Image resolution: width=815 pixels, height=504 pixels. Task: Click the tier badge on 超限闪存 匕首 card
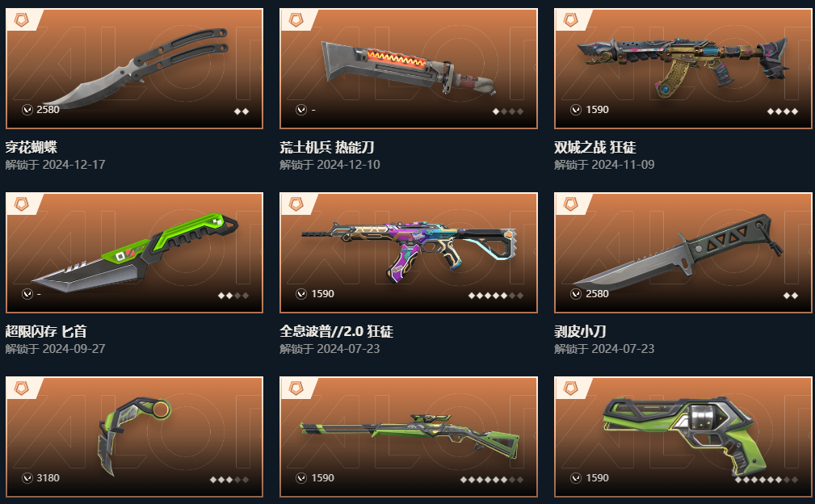21,204
